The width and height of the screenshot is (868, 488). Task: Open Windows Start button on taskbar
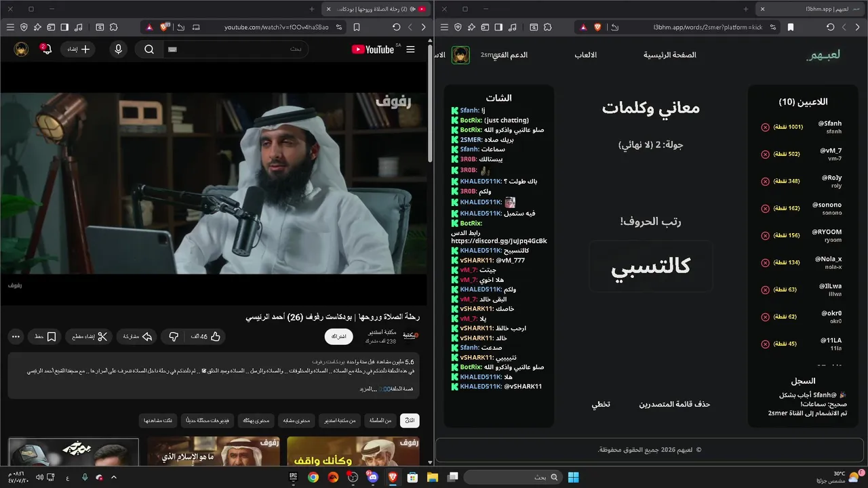click(573, 477)
